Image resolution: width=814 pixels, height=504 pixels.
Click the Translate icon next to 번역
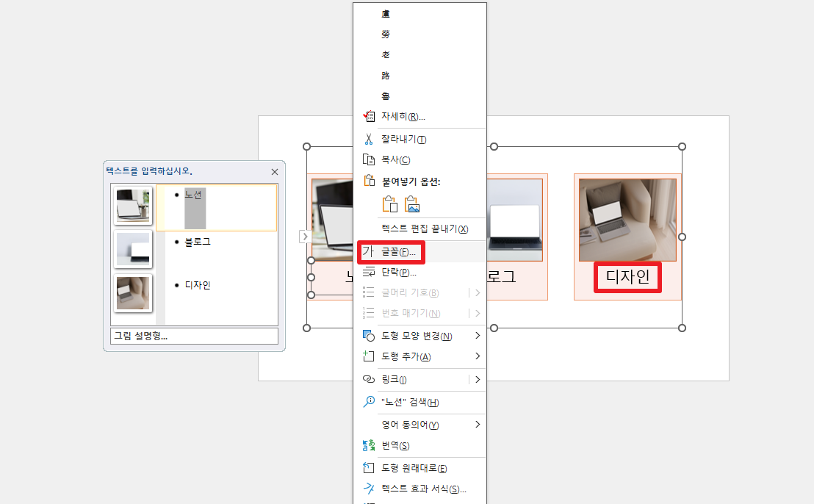pyautogui.click(x=368, y=445)
